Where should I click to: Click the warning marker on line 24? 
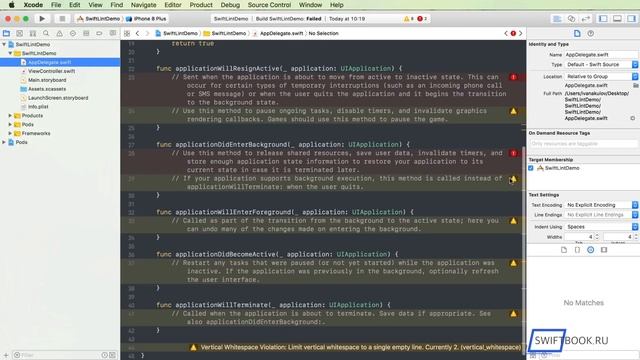pyautogui.click(x=513, y=111)
